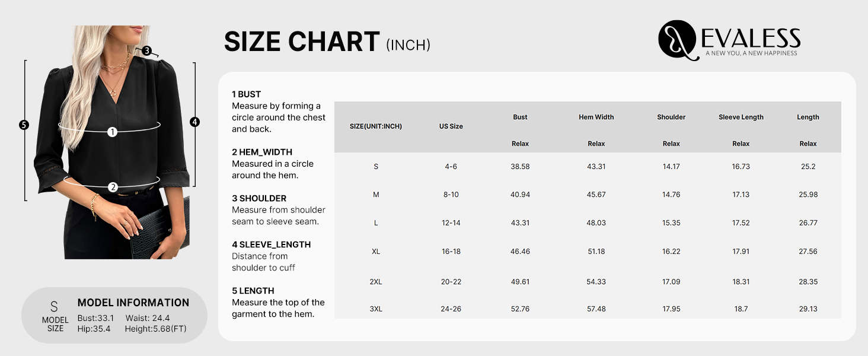Click the 2XL US size 20-22 cell
868x356 pixels.
(x=451, y=282)
